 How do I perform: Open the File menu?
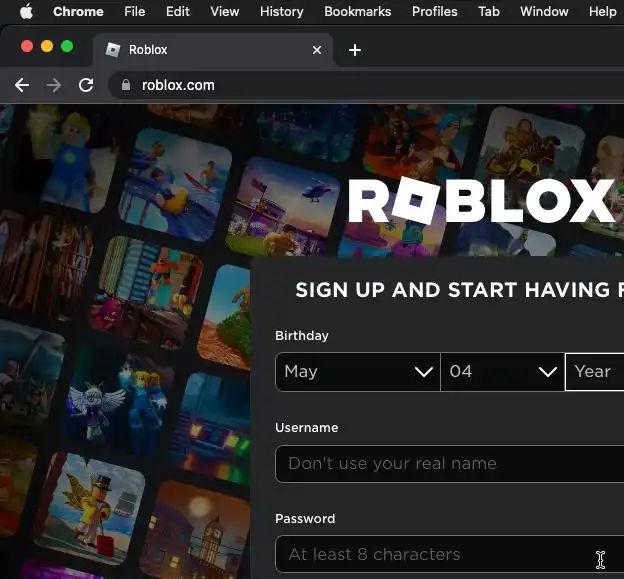coord(135,12)
